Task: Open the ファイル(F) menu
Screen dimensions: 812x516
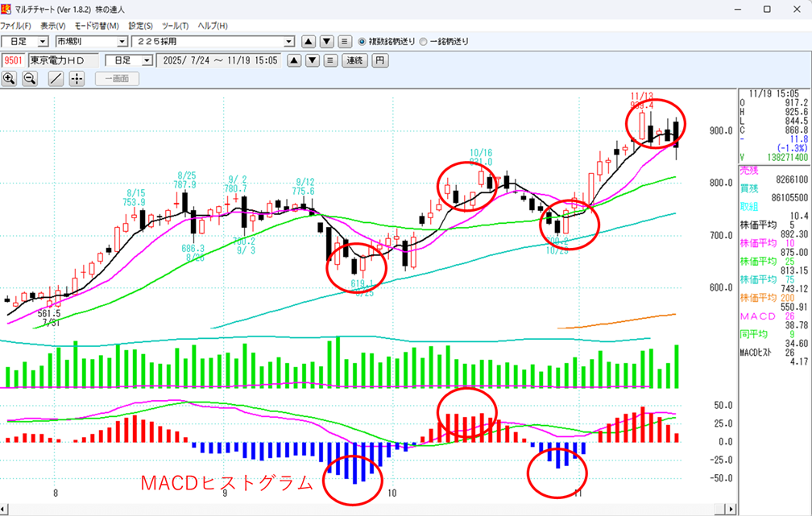Action: (x=16, y=26)
